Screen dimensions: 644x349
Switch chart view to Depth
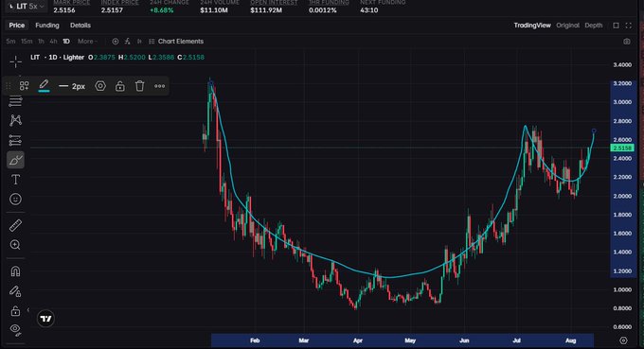click(x=594, y=26)
